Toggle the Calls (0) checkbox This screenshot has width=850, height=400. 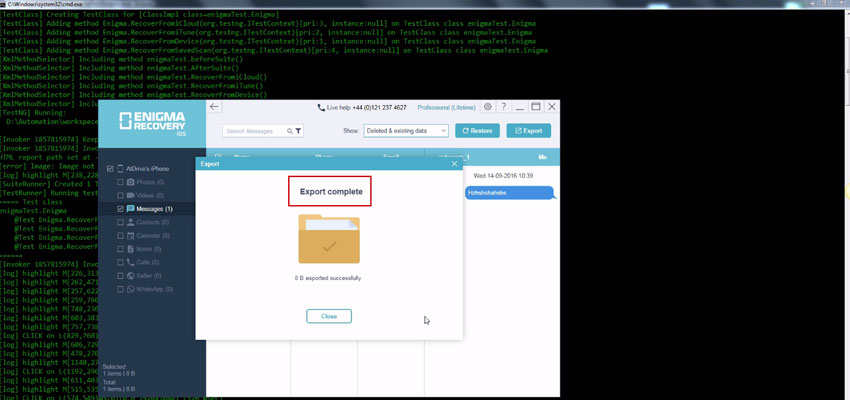pyautogui.click(x=120, y=262)
